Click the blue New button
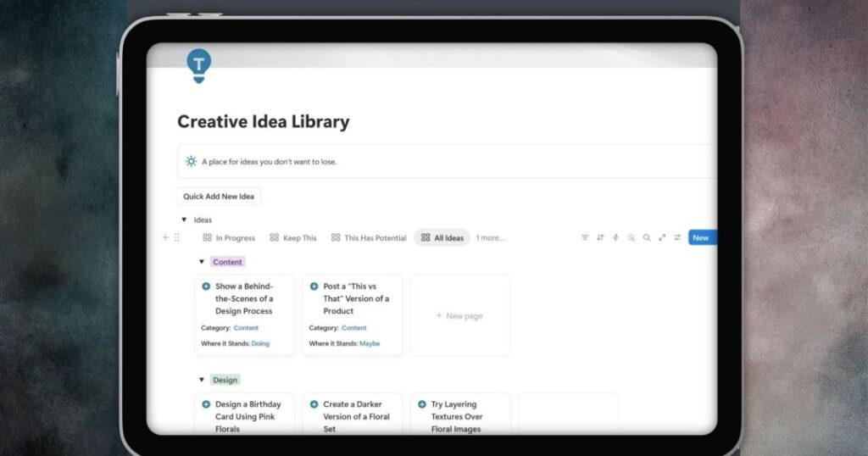 [x=700, y=238]
